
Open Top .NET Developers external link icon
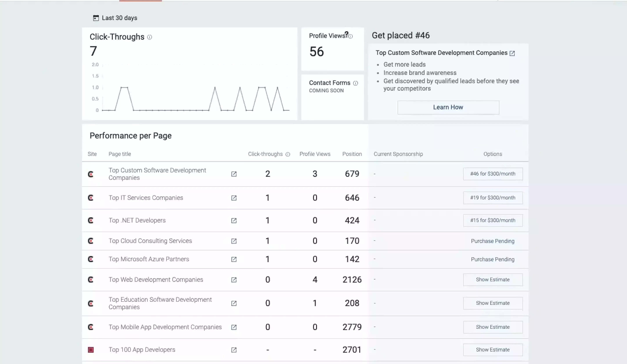234,220
